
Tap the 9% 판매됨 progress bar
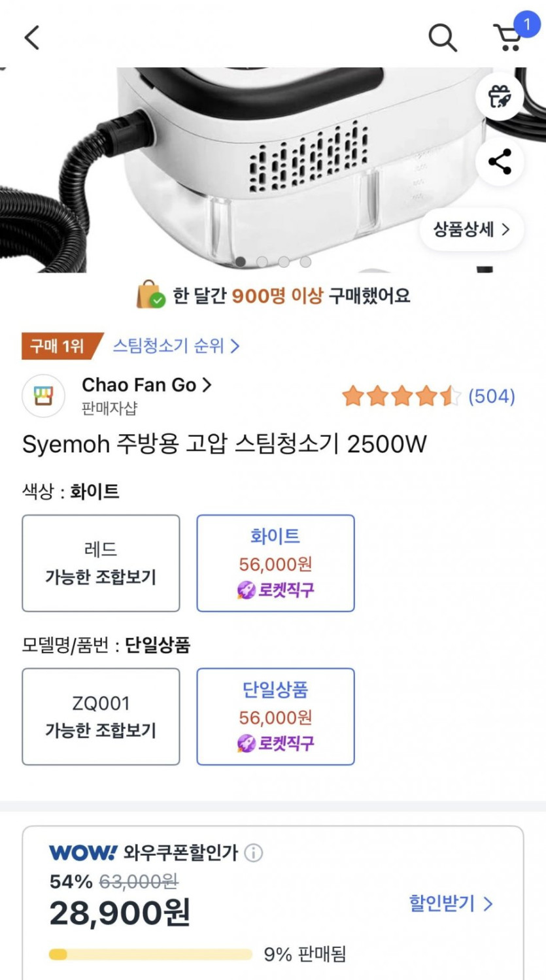click(x=150, y=955)
